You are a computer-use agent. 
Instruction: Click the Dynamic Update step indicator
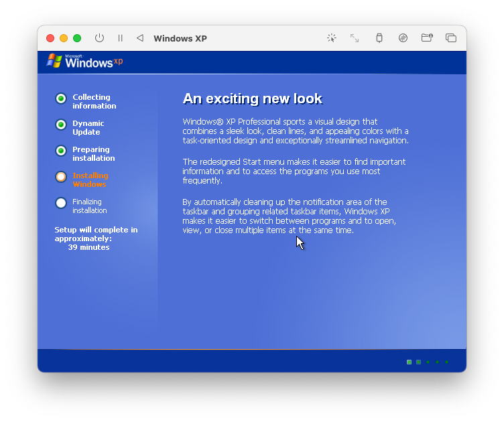(x=61, y=125)
